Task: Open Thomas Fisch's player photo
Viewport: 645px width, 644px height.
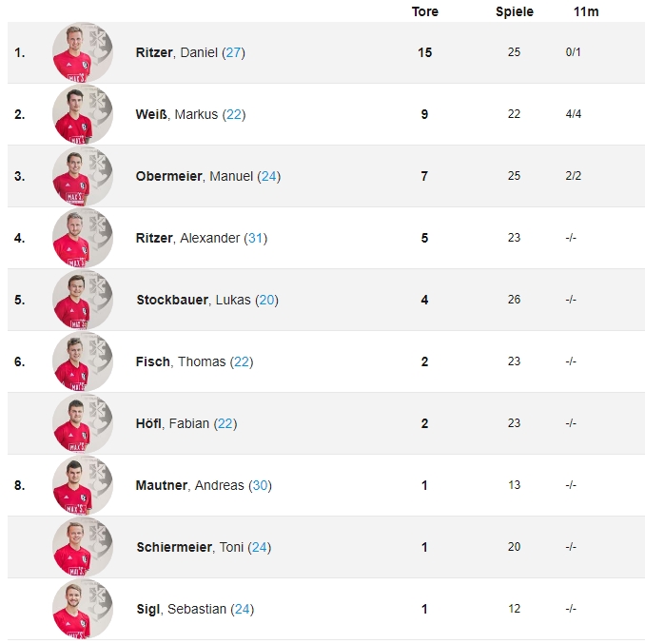Action: 83,361
